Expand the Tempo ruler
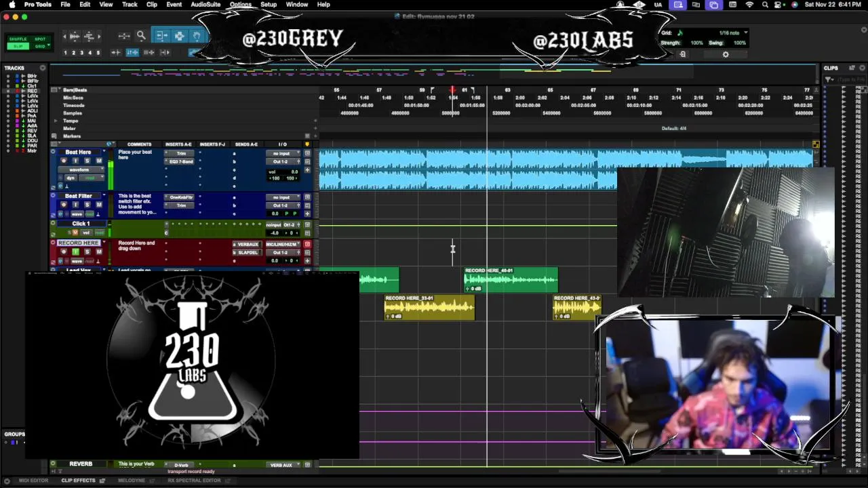868x488 pixels. [56, 121]
